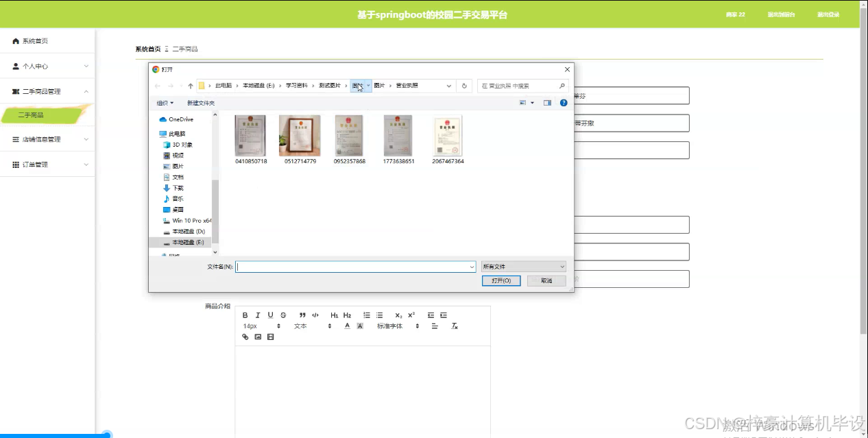This screenshot has height=438, width=868.
Task: Click 测试图片 in the address breadcrumb
Action: click(330, 86)
